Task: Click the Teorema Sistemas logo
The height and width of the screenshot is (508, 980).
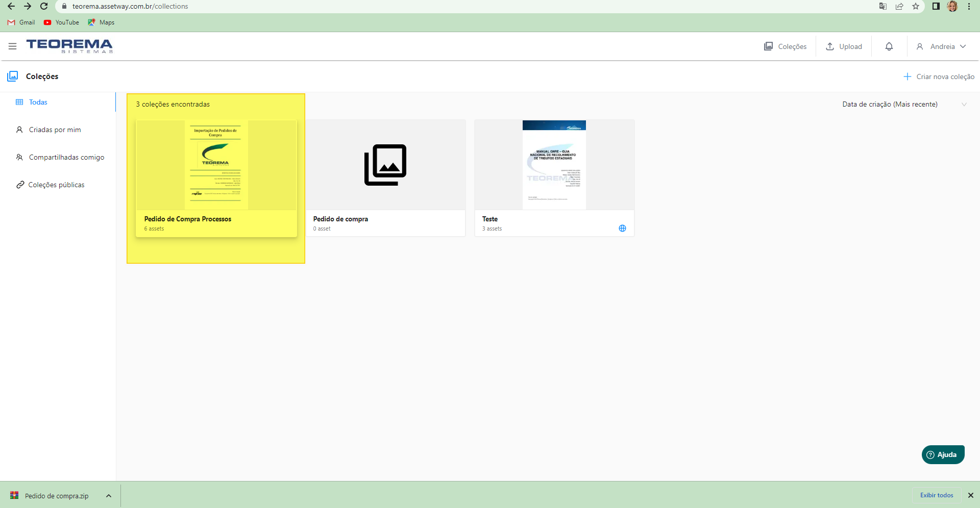Action: (x=69, y=46)
